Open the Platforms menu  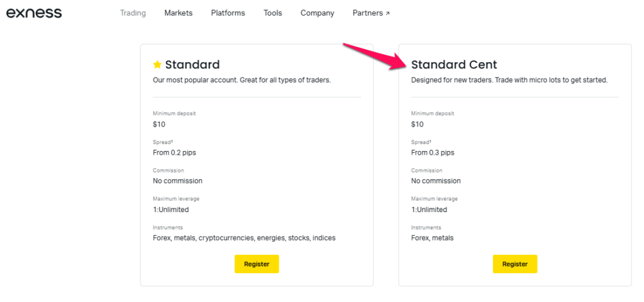228,13
